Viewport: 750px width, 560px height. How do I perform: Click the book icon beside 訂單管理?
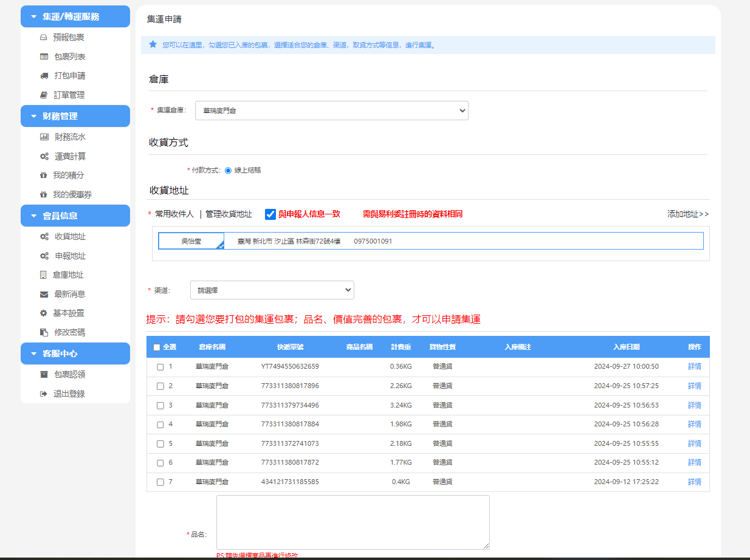pos(43,95)
